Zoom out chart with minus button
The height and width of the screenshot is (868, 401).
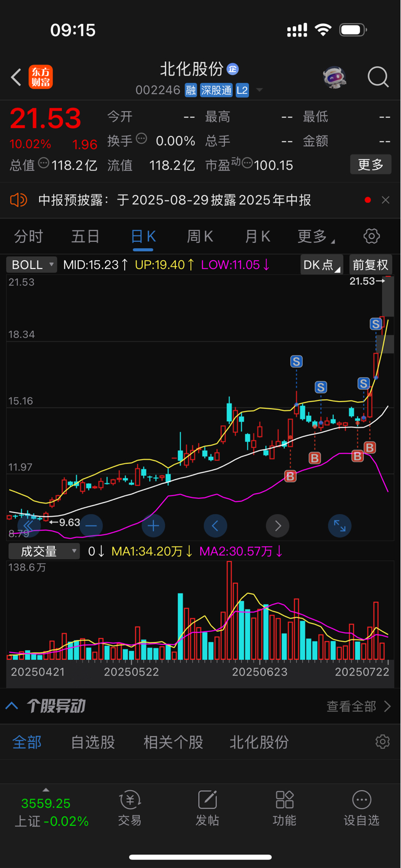click(91, 526)
